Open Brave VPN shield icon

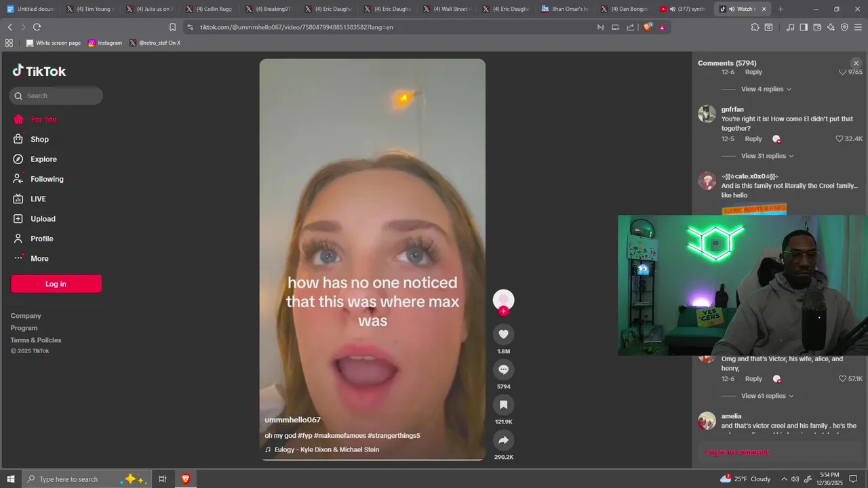pos(844,27)
